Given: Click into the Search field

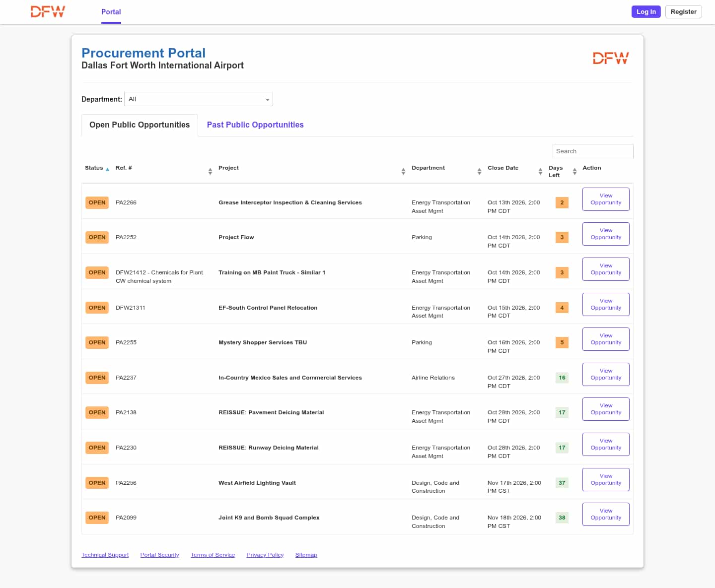Looking at the screenshot, I should click(593, 151).
